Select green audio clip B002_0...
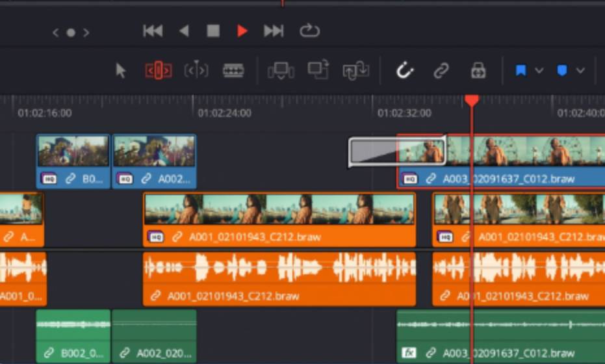The width and height of the screenshot is (605, 364). (x=73, y=337)
